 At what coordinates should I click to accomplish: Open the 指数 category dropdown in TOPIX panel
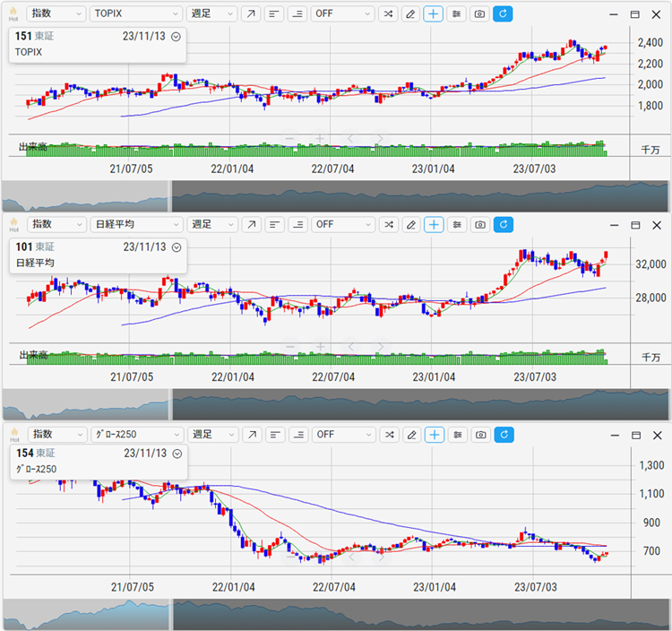point(56,14)
